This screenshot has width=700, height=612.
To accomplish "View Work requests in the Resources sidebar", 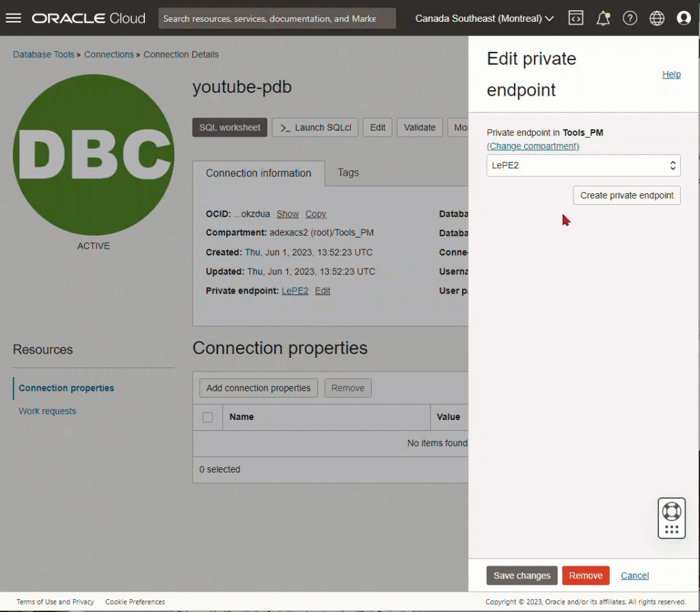I will pyautogui.click(x=47, y=411).
